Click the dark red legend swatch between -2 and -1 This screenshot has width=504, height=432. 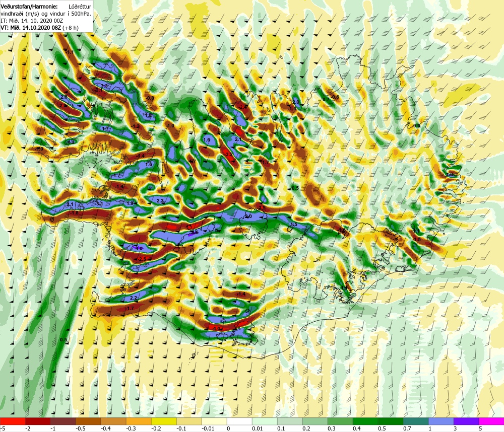coord(38,421)
